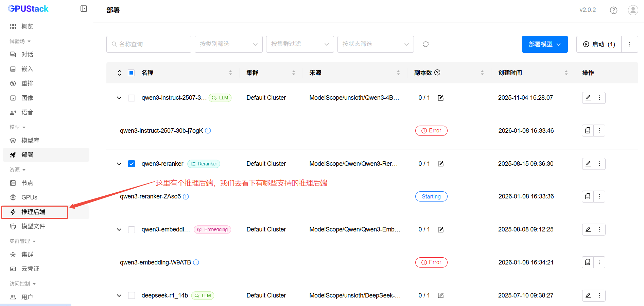This screenshot has width=644, height=306.
Task: Click the 启动 (1) start button
Action: (599, 44)
